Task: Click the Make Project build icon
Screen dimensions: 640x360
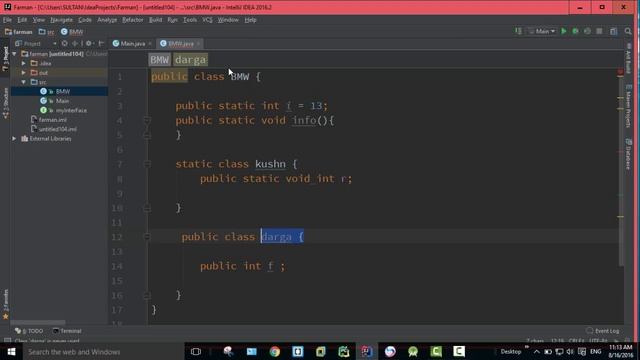Action: (518, 31)
